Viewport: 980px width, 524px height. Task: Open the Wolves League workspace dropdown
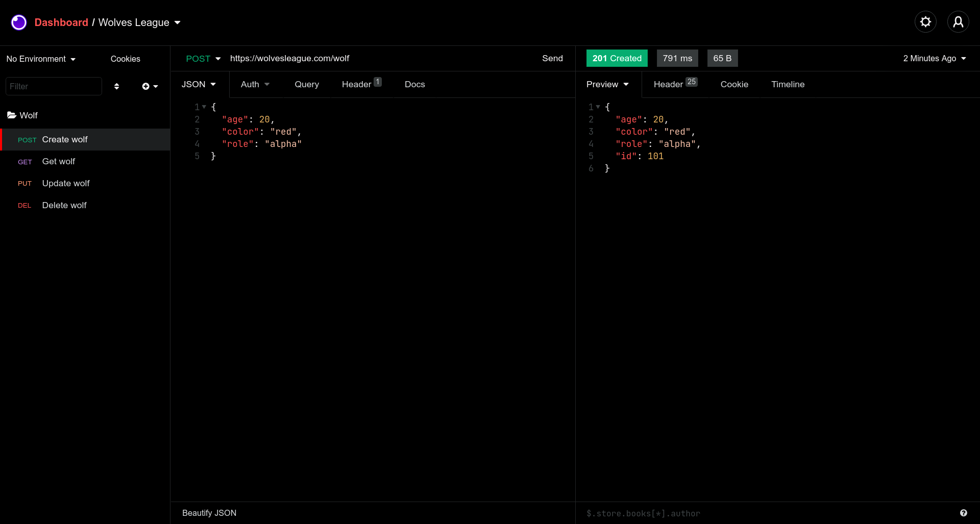pyautogui.click(x=139, y=22)
